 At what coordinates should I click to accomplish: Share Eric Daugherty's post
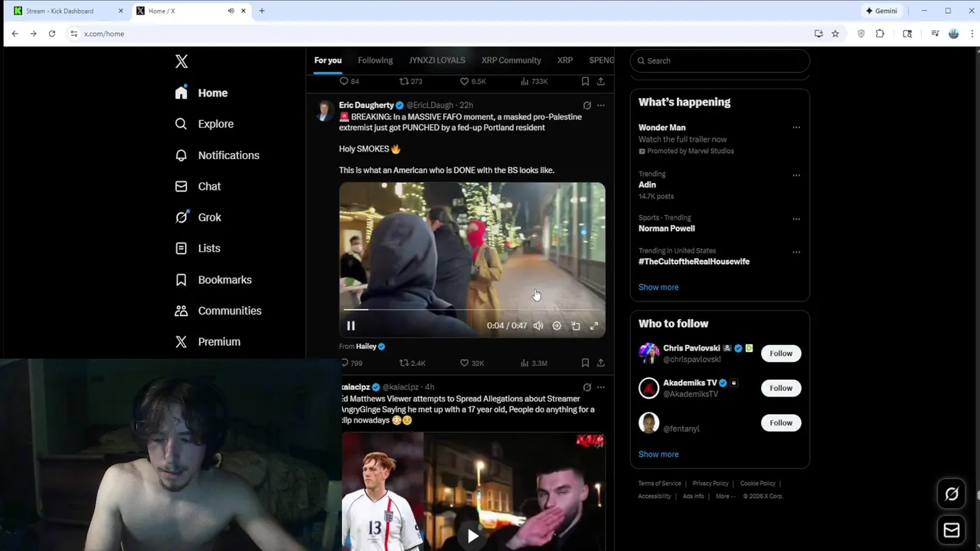[600, 363]
